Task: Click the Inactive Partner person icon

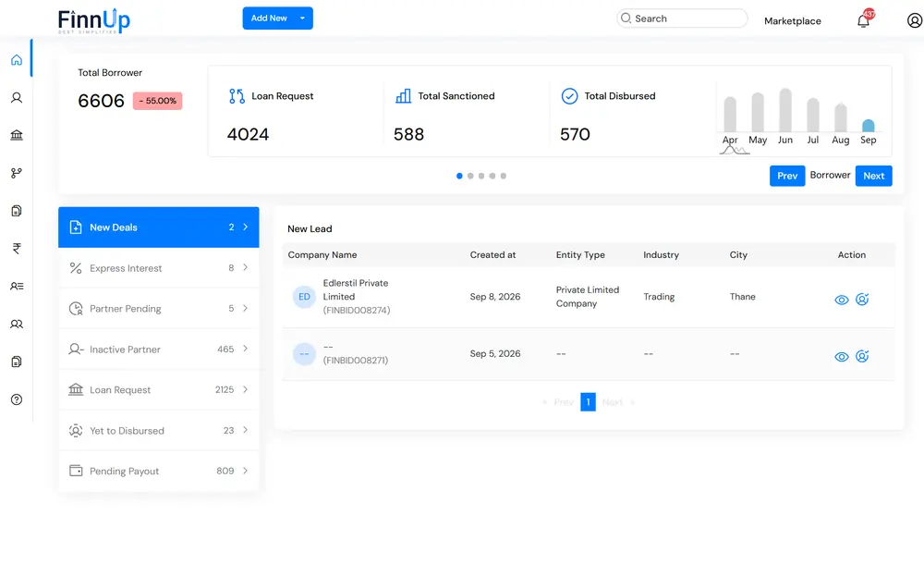Action: coord(76,349)
